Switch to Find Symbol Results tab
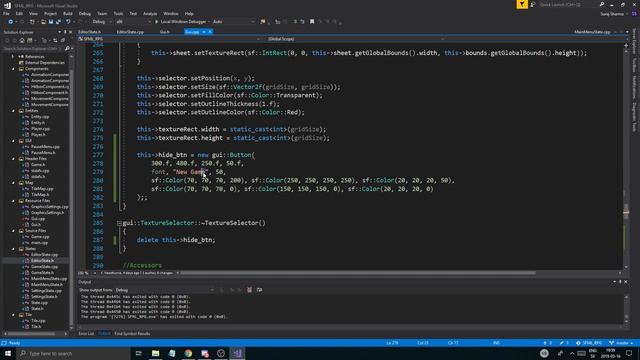The image size is (640, 360). click(132, 333)
